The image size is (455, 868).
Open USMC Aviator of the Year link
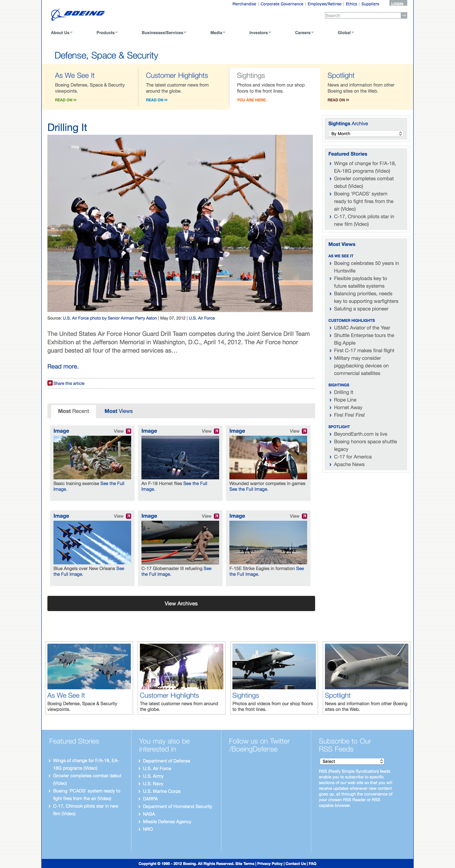pos(362,328)
